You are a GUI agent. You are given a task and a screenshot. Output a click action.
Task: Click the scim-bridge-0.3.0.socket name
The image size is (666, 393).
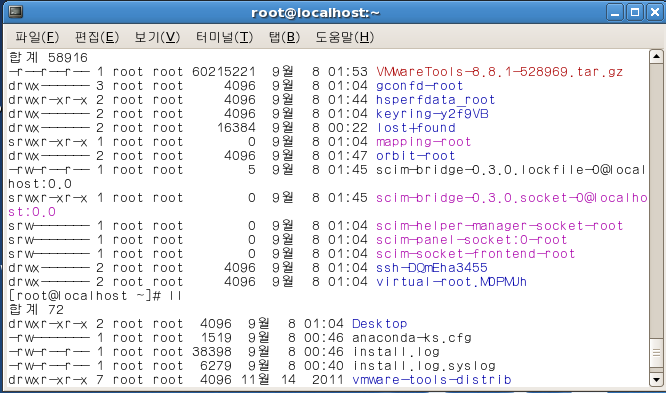pyautogui.click(x=512, y=198)
